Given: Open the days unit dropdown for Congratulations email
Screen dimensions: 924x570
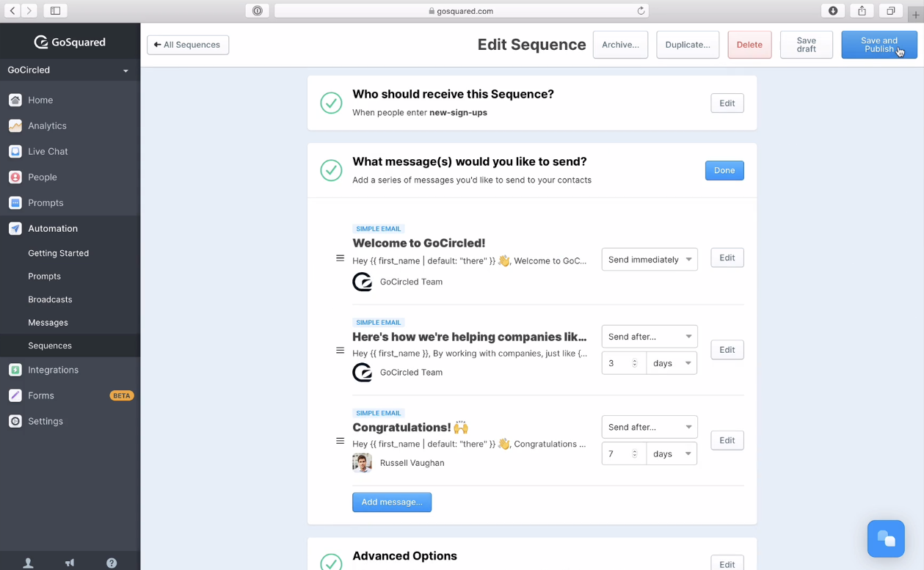Looking at the screenshot, I should [672, 453].
